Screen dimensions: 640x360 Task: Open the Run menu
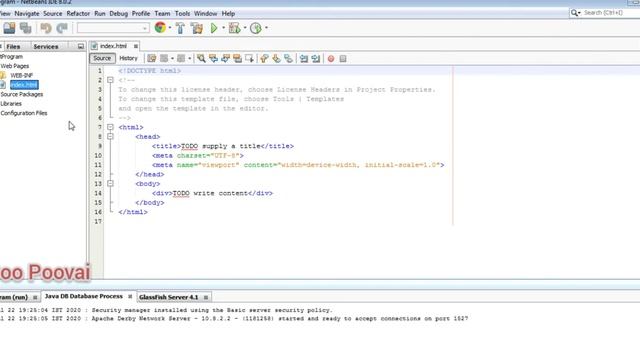coord(100,13)
